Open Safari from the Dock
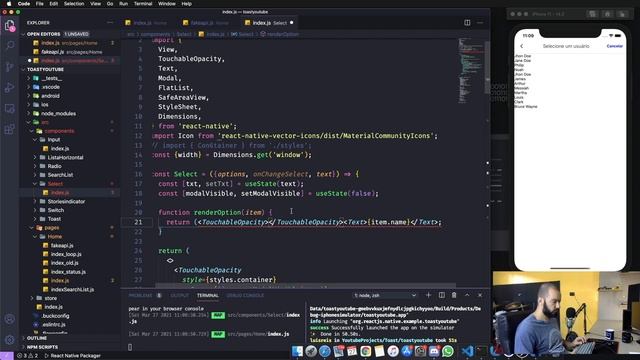The height and width of the screenshot is (360, 640). tap(324, 351)
